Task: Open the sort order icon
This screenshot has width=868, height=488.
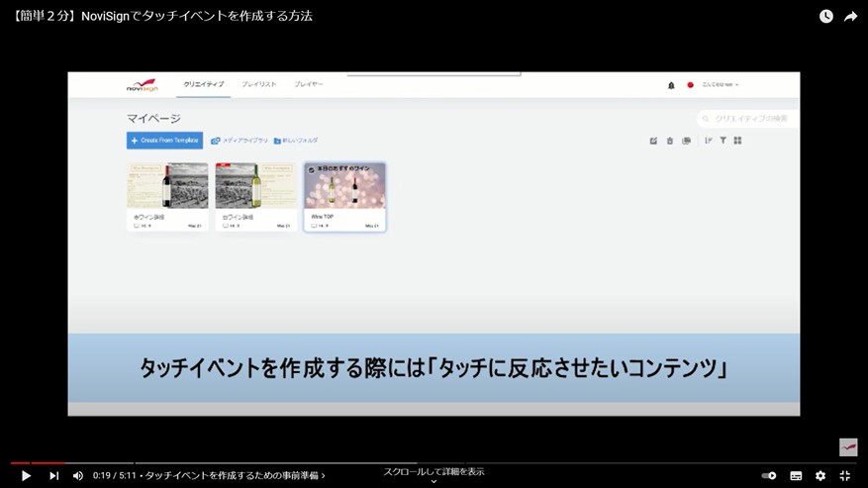Action: 708,141
